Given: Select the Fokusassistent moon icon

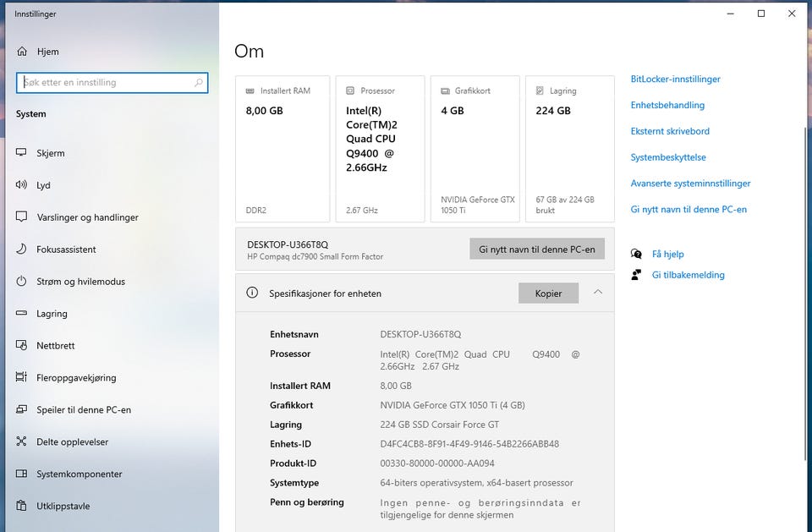Looking at the screenshot, I should point(21,250).
